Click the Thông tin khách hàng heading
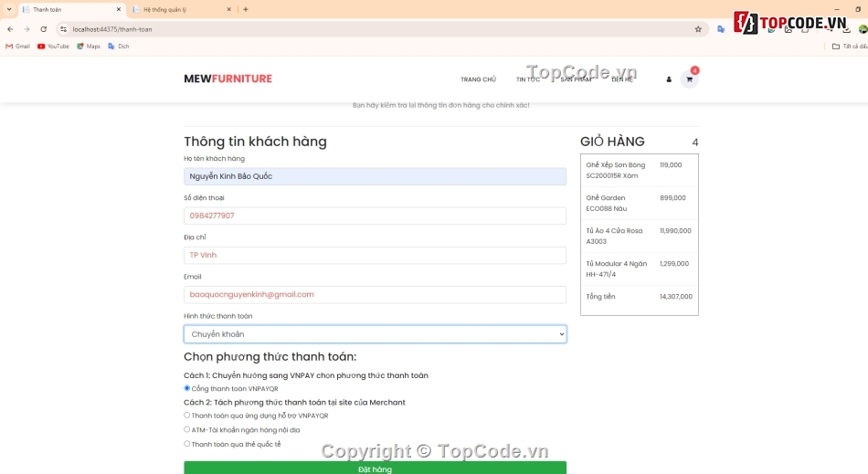This screenshot has height=474, width=868. click(255, 142)
